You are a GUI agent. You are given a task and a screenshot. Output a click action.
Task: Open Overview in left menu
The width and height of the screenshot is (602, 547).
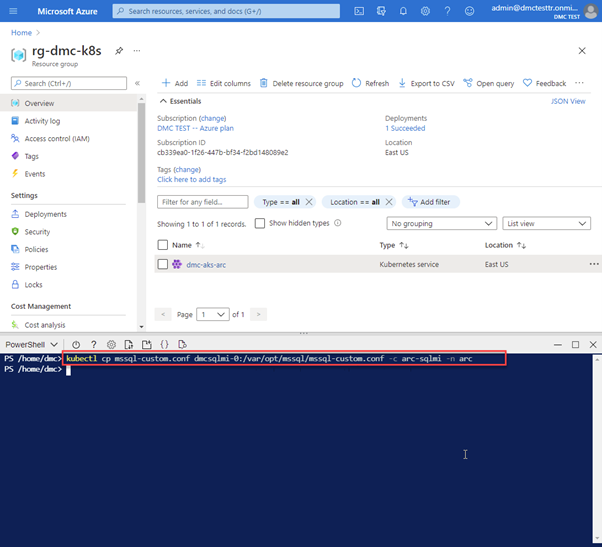(68, 103)
